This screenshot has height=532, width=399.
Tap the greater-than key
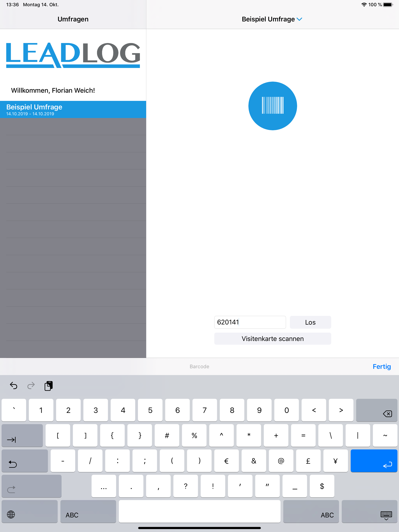click(x=341, y=410)
